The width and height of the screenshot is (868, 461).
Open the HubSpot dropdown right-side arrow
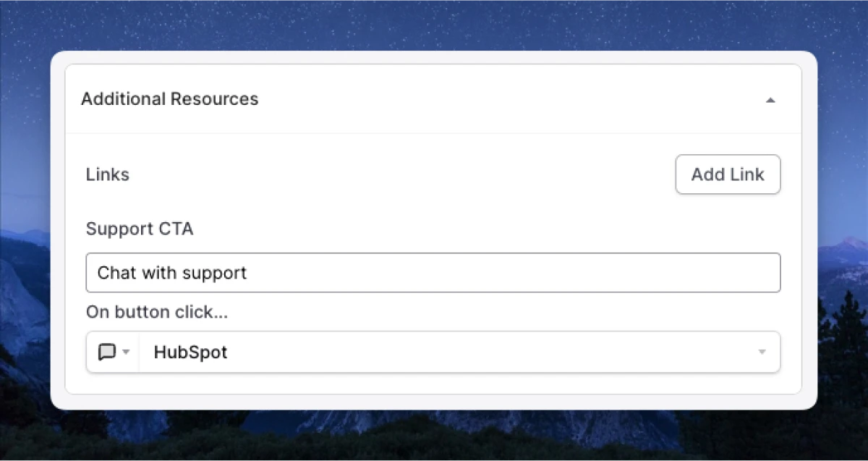tap(762, 352)
